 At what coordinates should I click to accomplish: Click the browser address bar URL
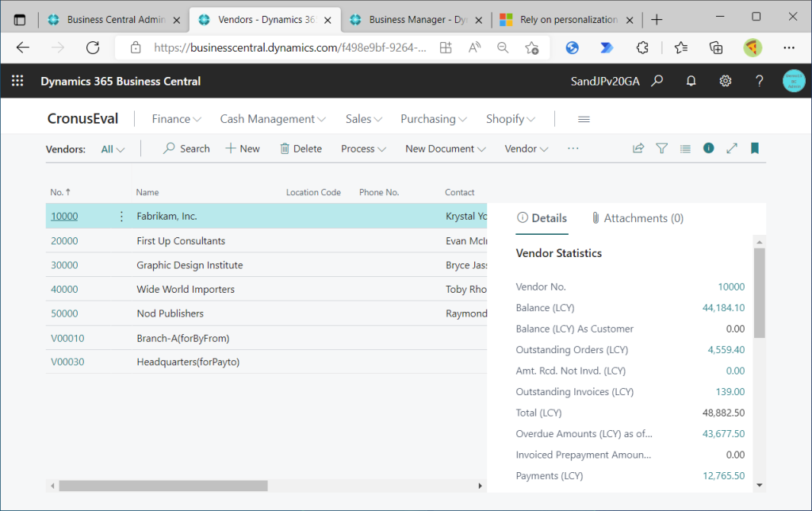point(290,48)
